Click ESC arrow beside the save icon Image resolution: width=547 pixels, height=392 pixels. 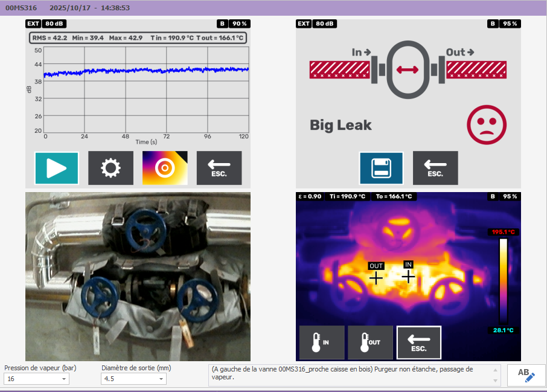[x=435, y=168]
